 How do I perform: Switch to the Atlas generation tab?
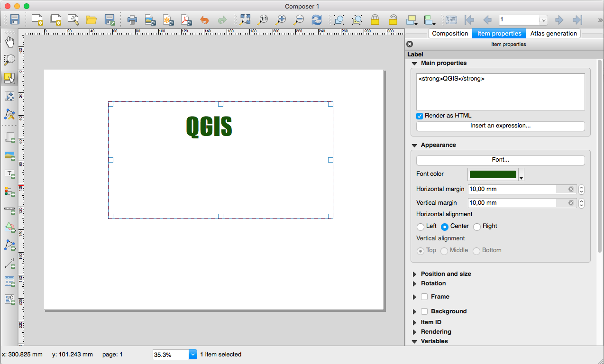coord(553,33)
